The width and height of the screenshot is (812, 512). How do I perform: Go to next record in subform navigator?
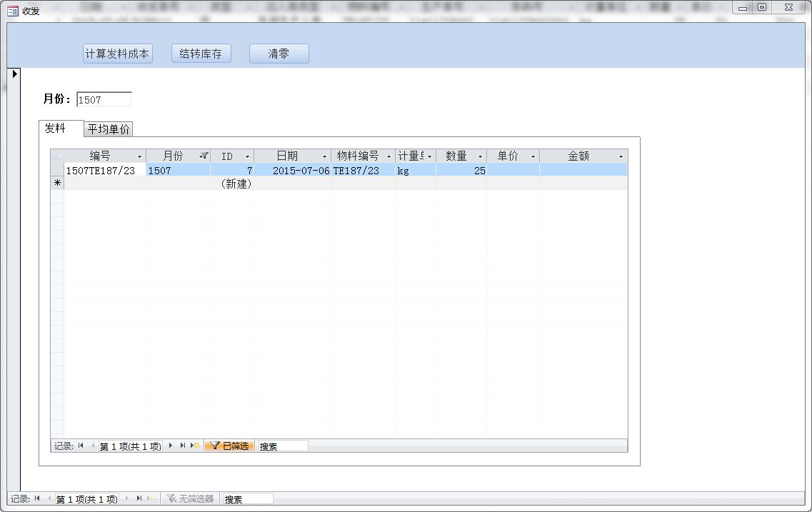coord(171,446)
